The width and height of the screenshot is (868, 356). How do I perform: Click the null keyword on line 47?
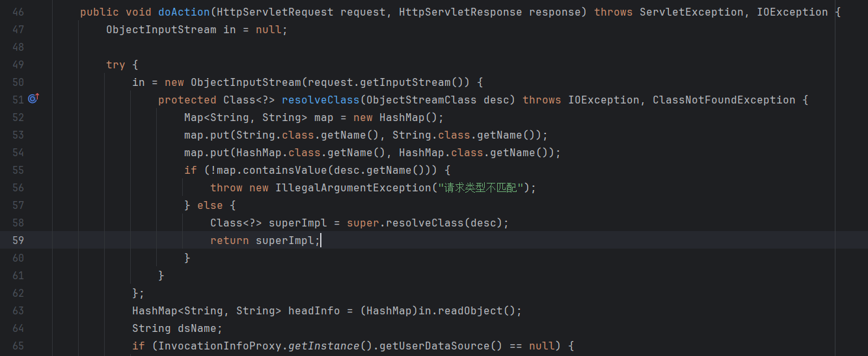click(269, 30)
